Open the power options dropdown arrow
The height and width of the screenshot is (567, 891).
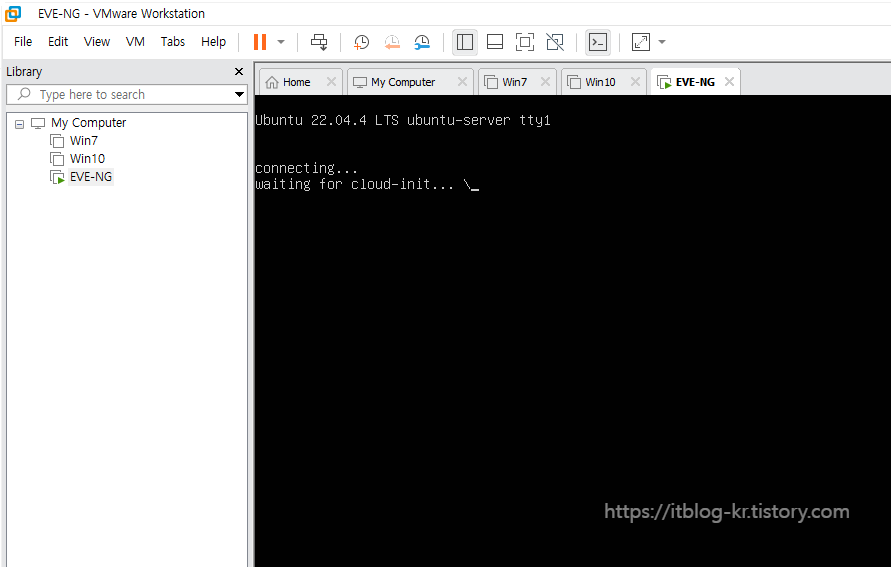coord(281,42)
